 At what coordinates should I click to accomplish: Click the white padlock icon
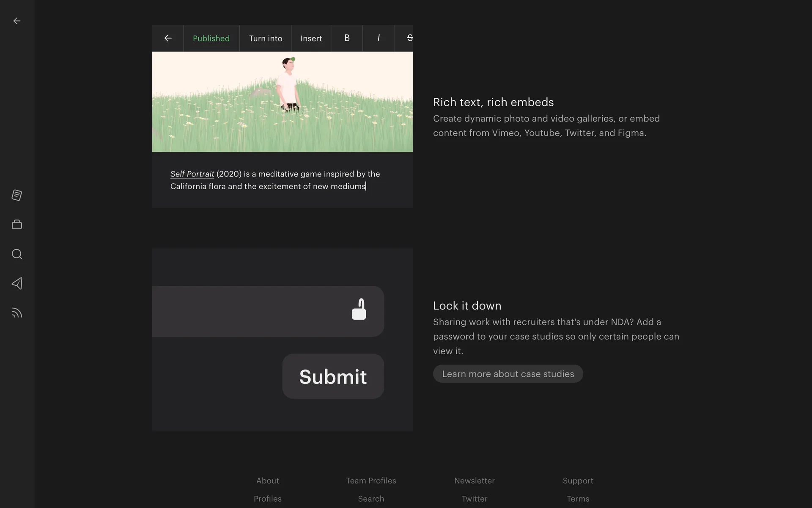pyautogui.click(x=359, y=309)
